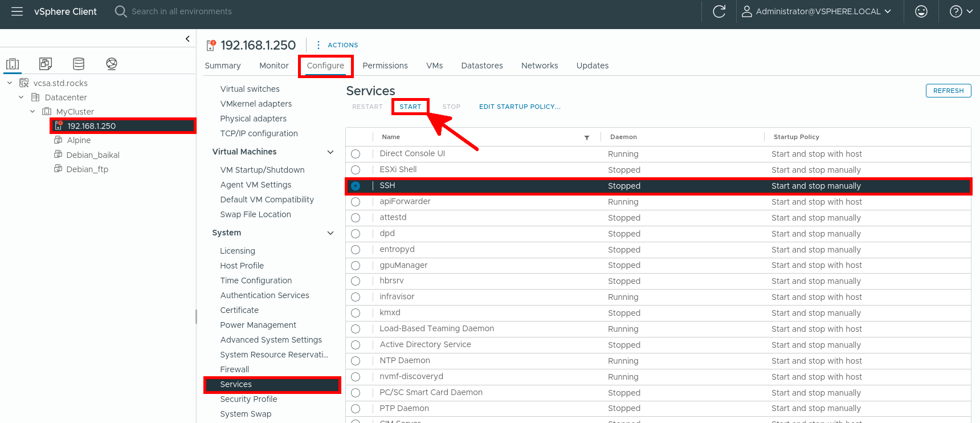Open the Datastores tab
980x423 pixels.
pos(482,66)
